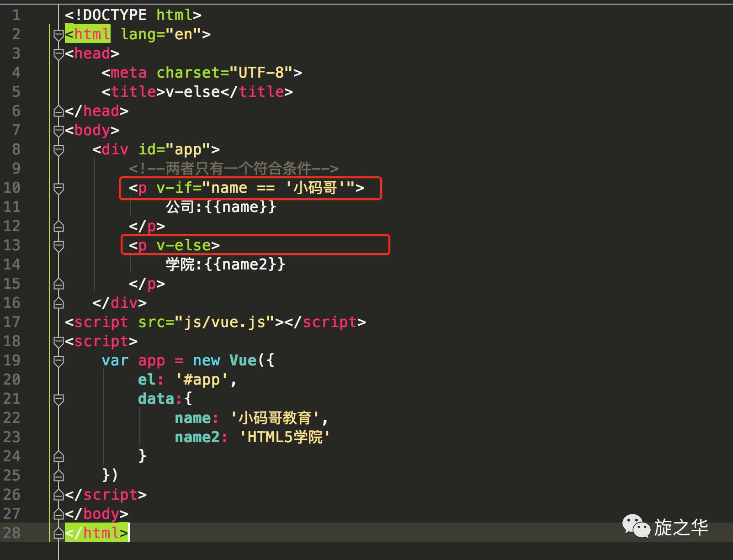Fold the v-else paragraph block on line 13
733x560 pixels.
click(x=58, y=246)
